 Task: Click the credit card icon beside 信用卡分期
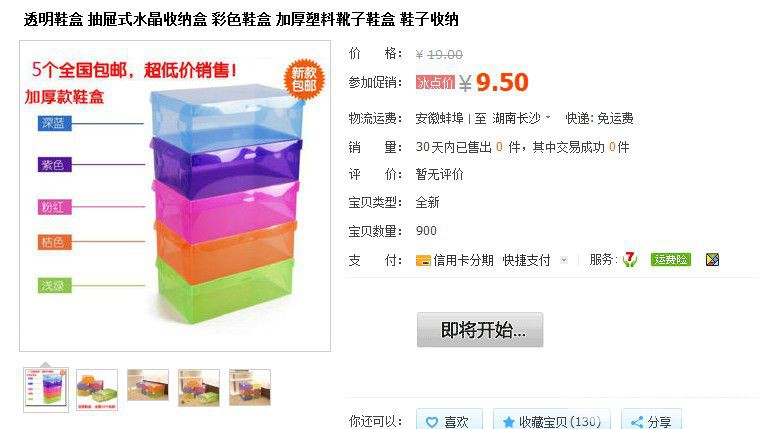(423, 260)
